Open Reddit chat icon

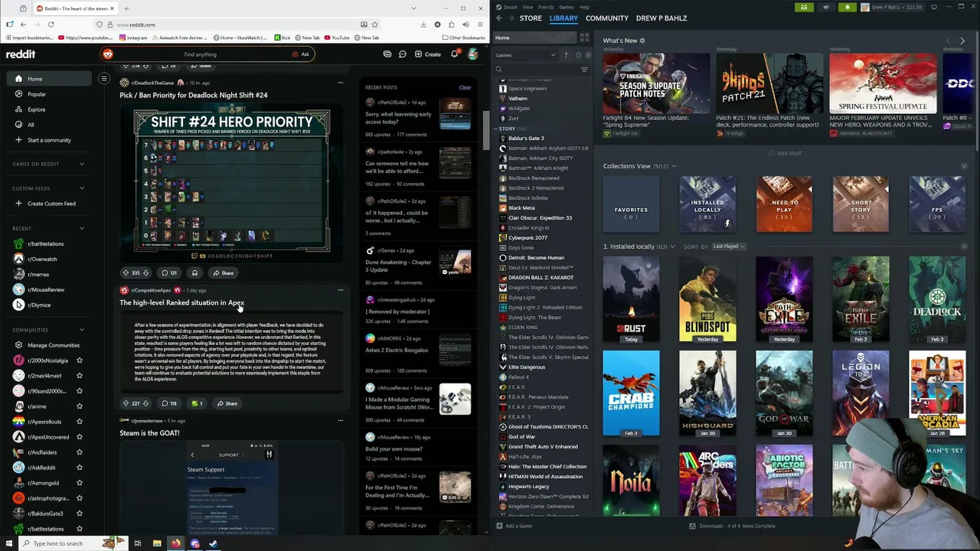point(402,54)
